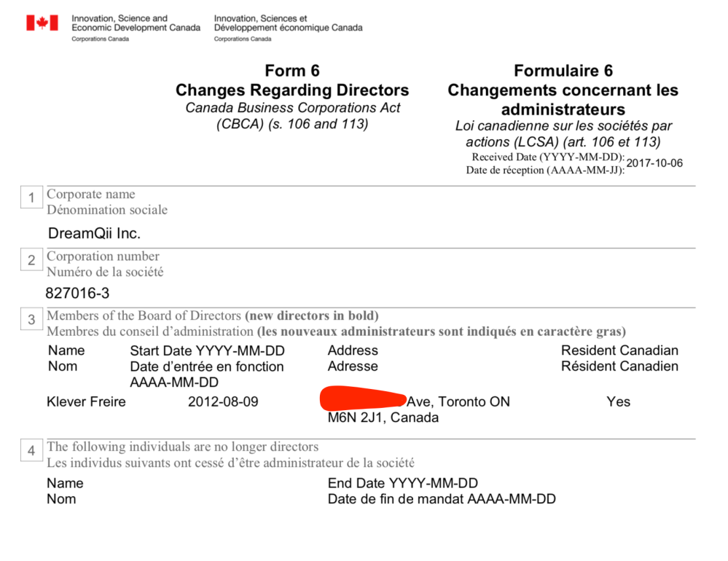The image size is (728, 561).
Task: Click the English title Changes Regarding Directors
Action: [x=292, y=90]
